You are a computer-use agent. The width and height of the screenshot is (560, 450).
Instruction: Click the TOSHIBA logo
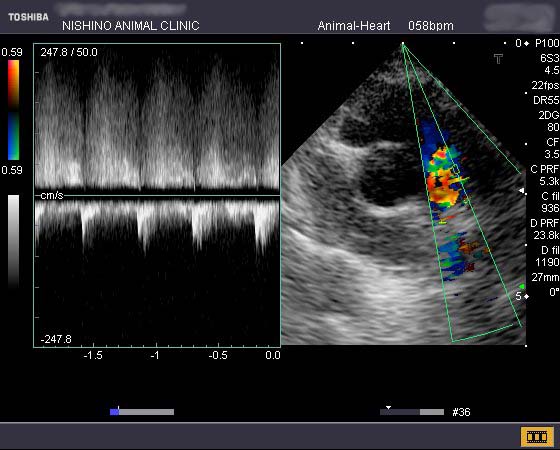[x=28, y=17]
